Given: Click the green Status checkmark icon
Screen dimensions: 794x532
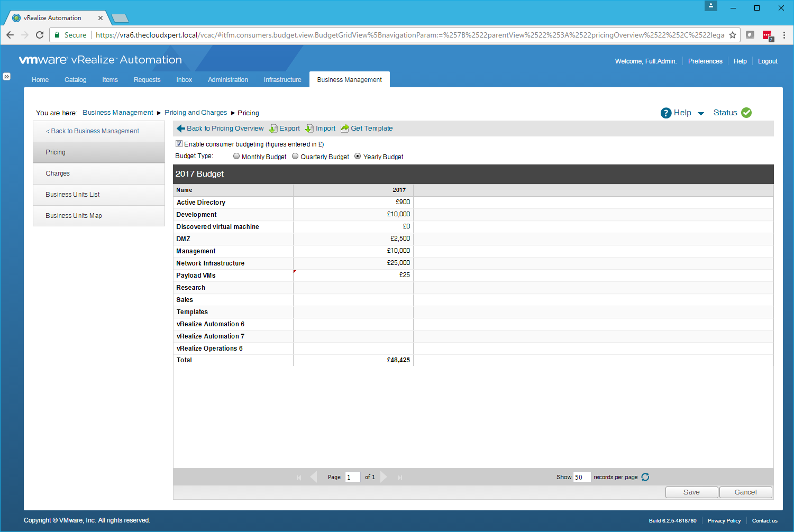Looking at the screenshot, I should point(746,113).
